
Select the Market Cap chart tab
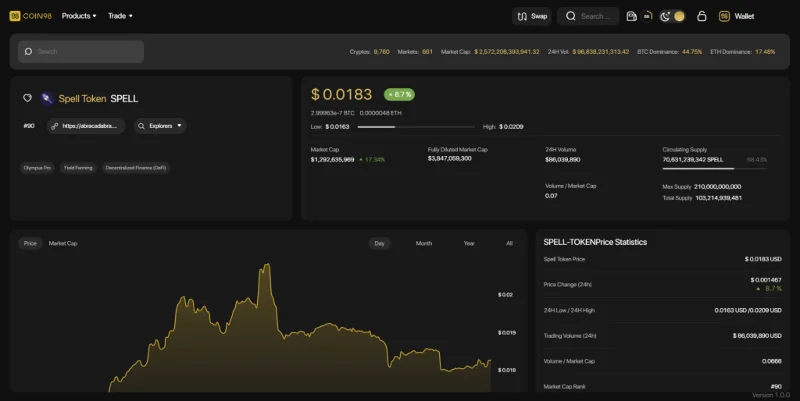[63, 243]
